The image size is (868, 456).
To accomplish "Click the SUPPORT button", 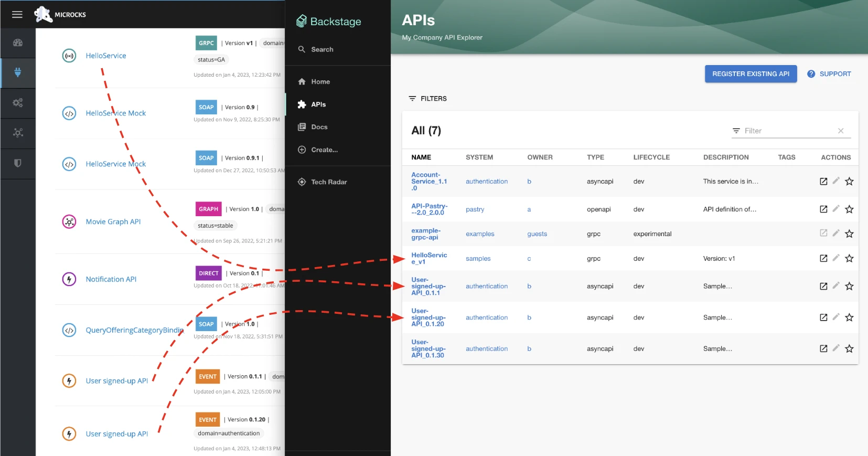I will pos(829,74).
